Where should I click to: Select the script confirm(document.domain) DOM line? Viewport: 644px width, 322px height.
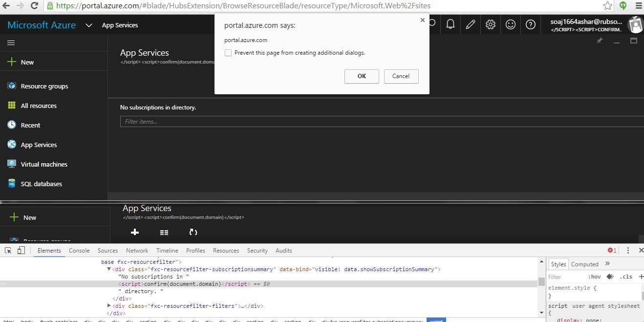pyautogui.click(x=194, y=284)
